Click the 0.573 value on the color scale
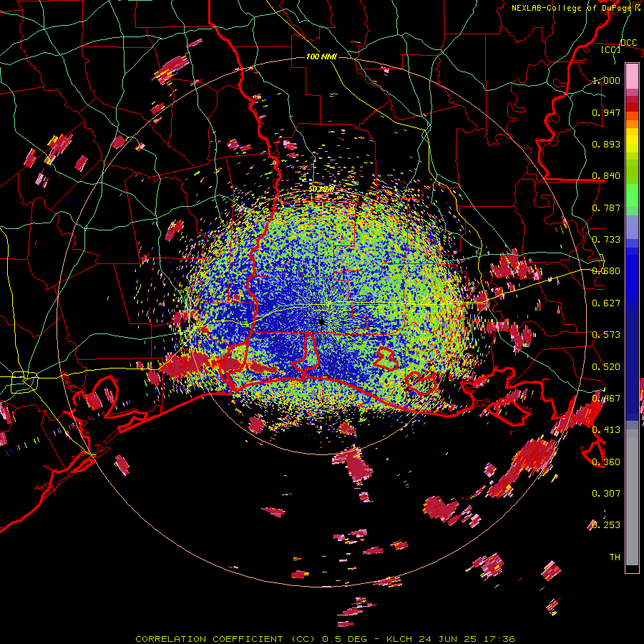 606,335
